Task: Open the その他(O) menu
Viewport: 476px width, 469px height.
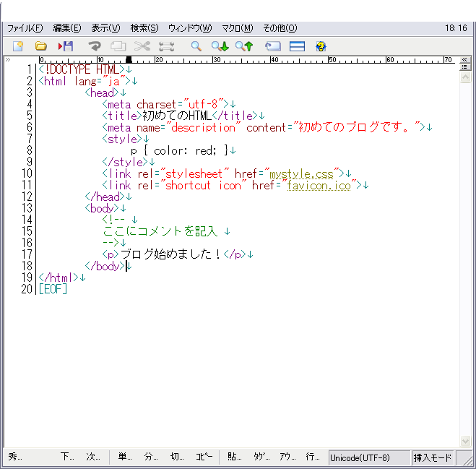Action: (280, 28)
